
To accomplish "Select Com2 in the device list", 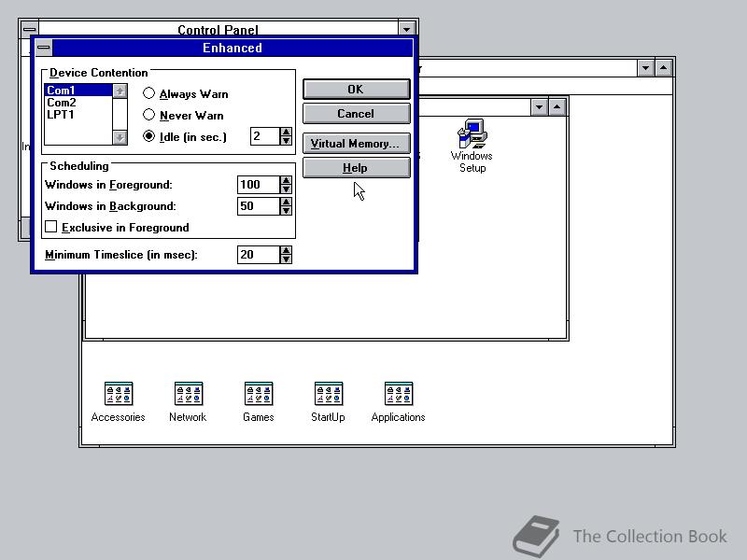I will click(78, 103).
